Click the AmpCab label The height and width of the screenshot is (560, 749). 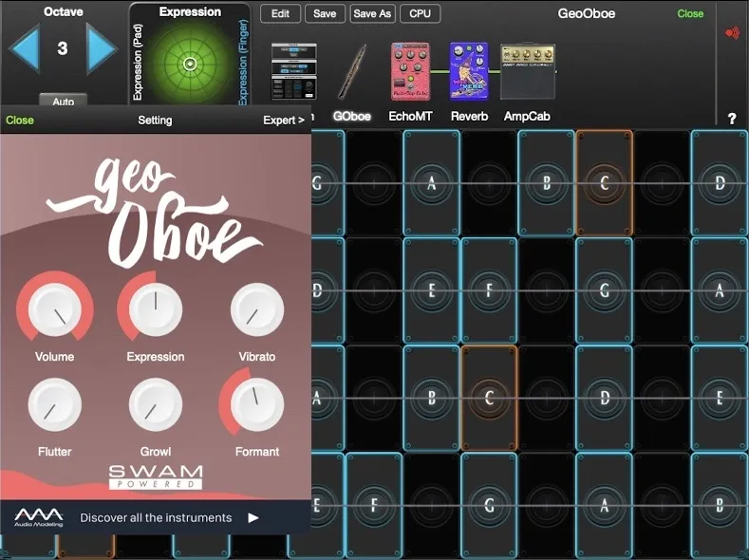coord(527,117)
